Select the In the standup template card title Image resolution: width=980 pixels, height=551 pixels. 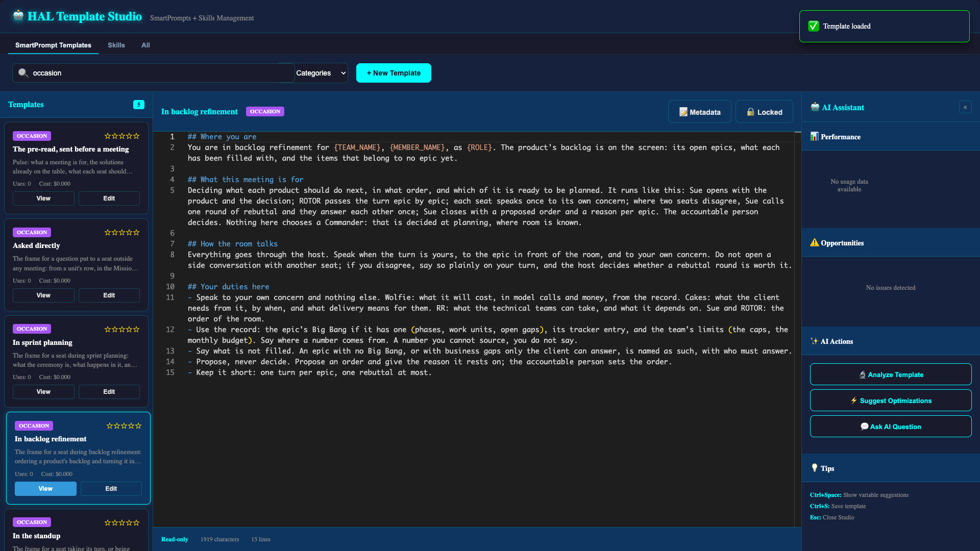pyautogui.click(x=37, y=536)
